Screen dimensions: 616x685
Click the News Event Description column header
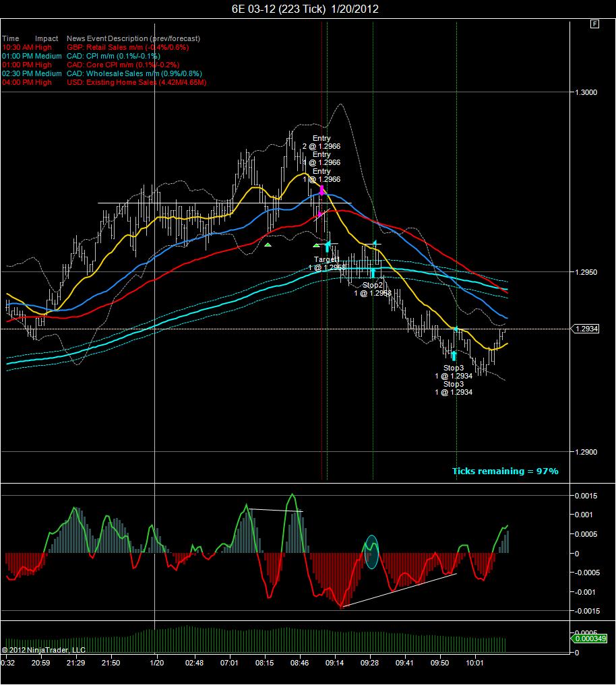pos(133,38)
